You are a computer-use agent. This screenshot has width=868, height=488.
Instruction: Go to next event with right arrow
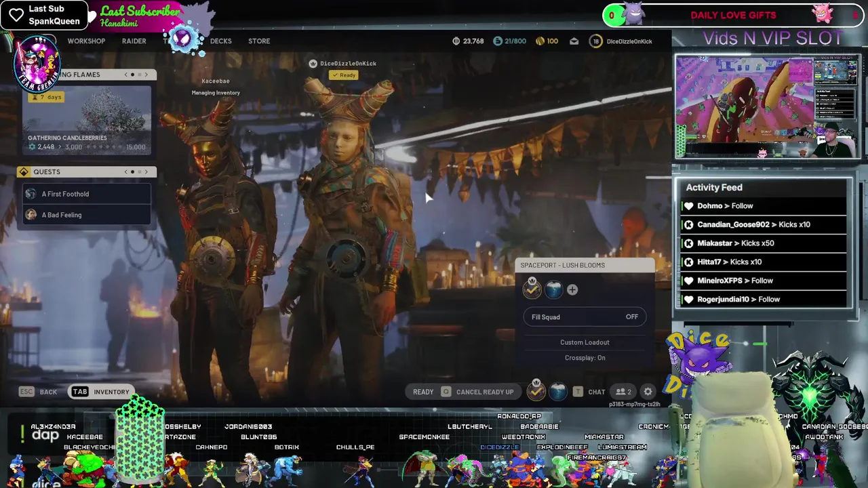pos(146,75)
